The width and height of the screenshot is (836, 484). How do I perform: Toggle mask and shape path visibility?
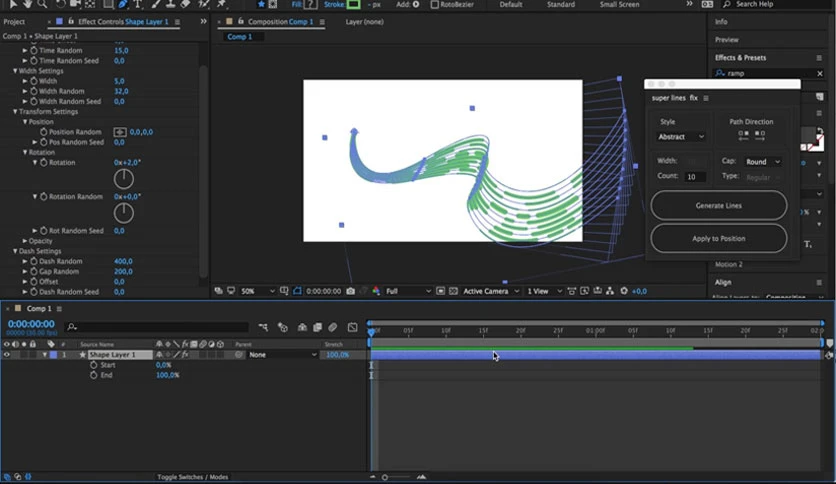click(297, 291)
